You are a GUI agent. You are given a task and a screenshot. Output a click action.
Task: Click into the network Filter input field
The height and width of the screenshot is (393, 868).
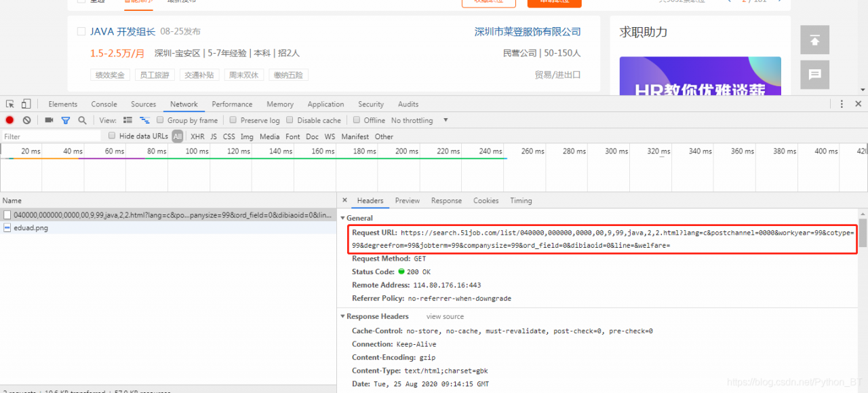(51, 136)
